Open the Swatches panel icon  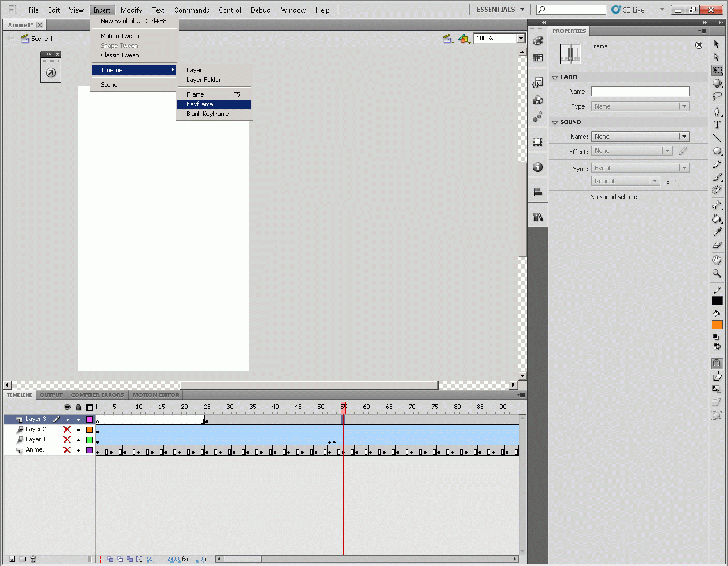click(537, 58)
